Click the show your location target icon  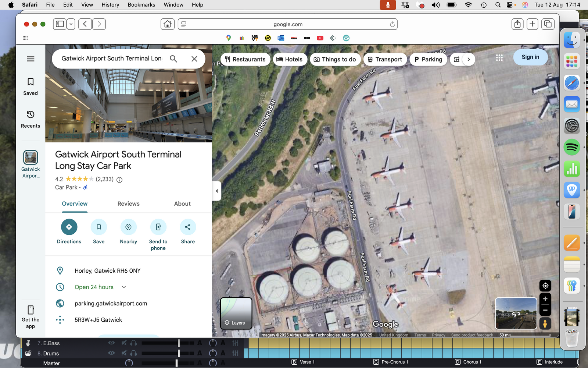pyautogui.click(x=545, y=286)
